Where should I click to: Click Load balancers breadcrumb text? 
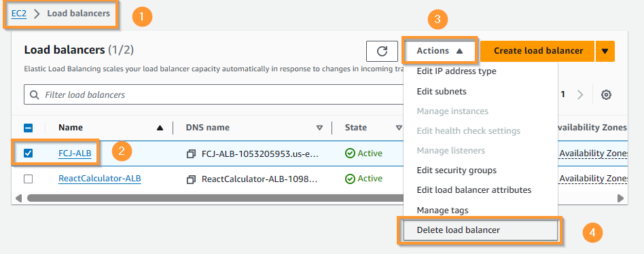(x=78, y=14)
